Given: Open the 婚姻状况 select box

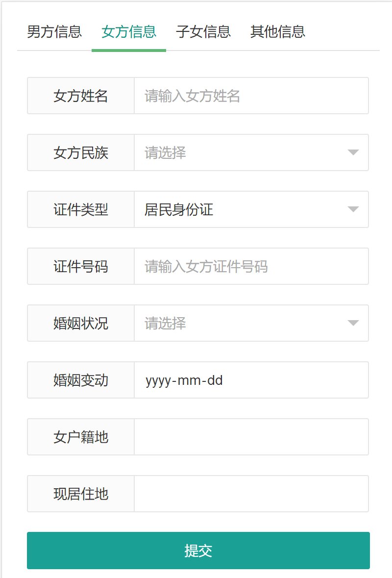Looking at the screenshot, I should tap(240, 324).
